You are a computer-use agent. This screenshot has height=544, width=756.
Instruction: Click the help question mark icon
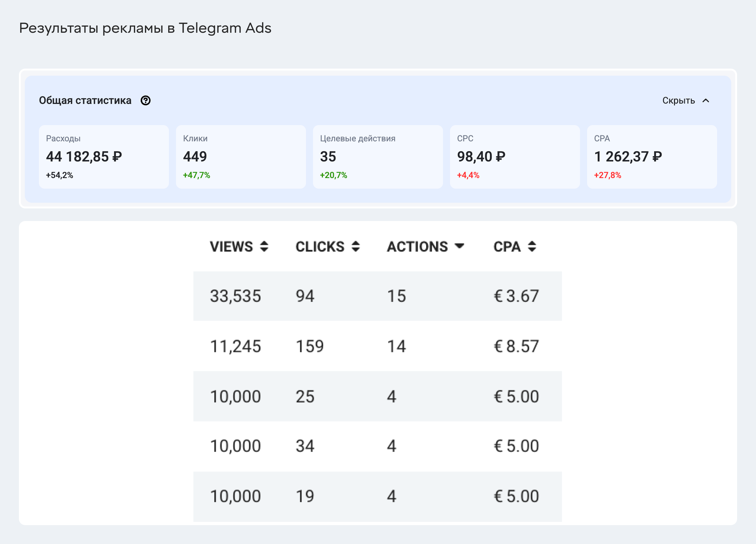[x=145, y=100]
